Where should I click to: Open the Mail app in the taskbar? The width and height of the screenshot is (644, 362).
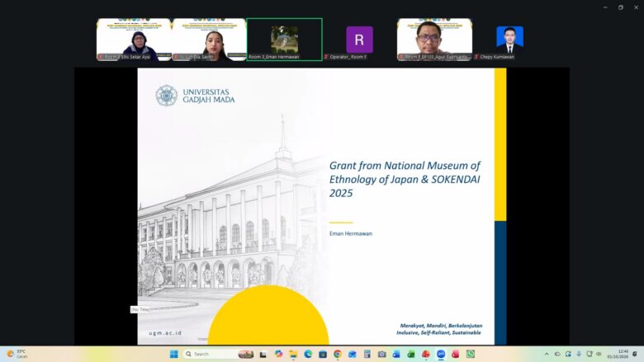pos(353,355)
